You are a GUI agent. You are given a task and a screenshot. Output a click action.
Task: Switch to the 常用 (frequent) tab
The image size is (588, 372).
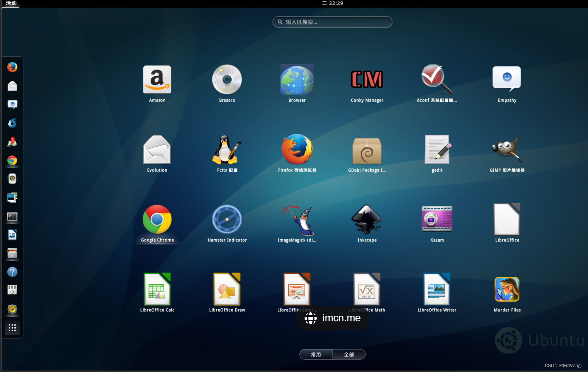[316, 354]
